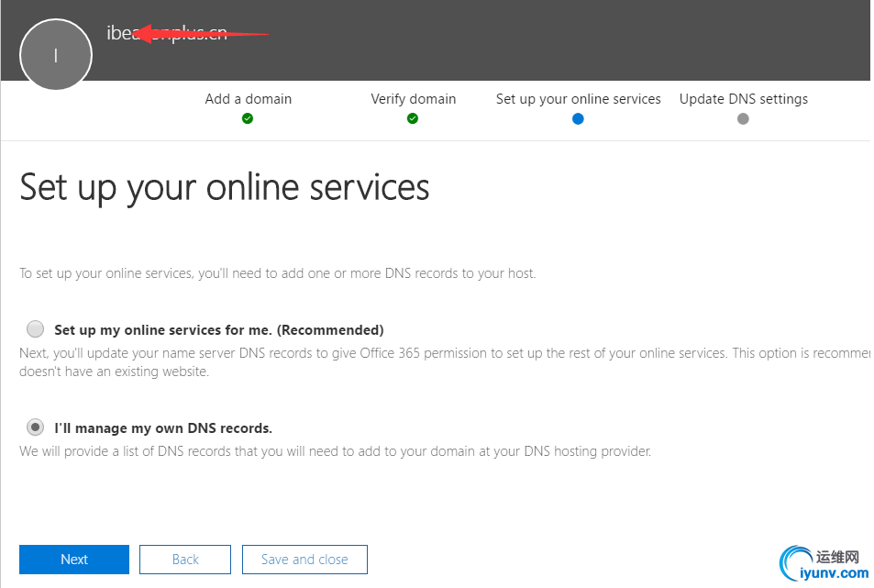Image resolution: width=874 pixels, height=588 pixels.
Task: Click blue dot under 'Set up your online services'
Action: 578,118
